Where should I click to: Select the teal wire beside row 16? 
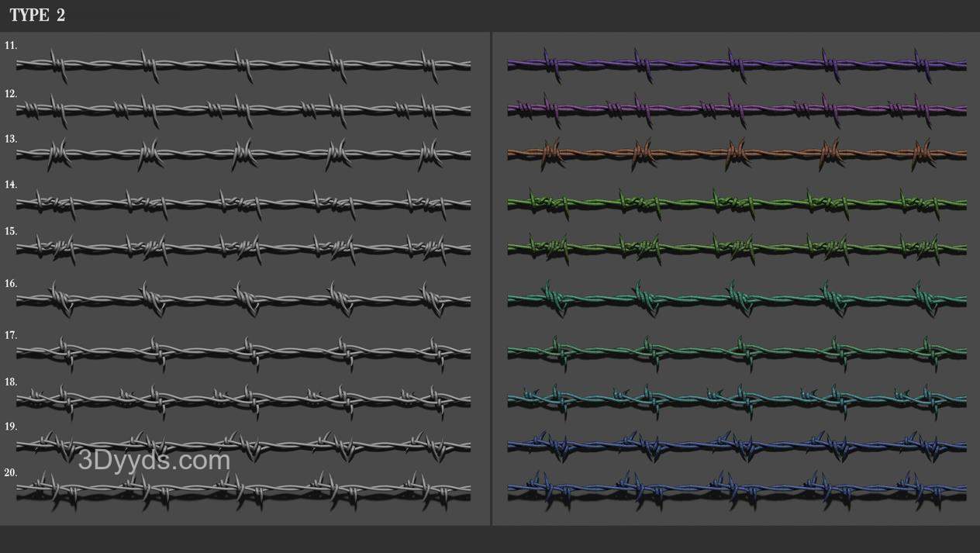(x=737, y=299)
